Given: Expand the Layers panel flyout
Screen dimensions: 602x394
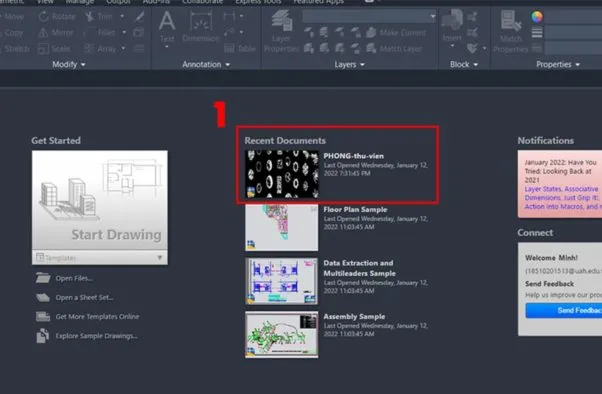Looking at the screenshot, I should point(349,65).
